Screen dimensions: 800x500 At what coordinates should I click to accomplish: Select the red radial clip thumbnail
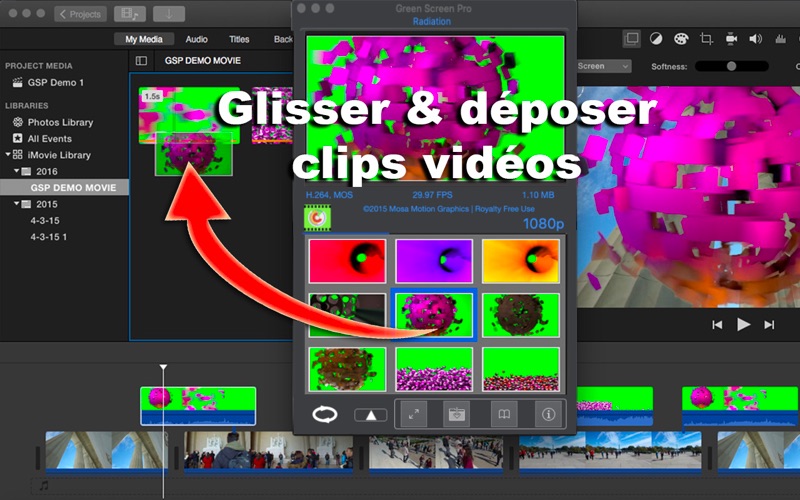(347, 261)
